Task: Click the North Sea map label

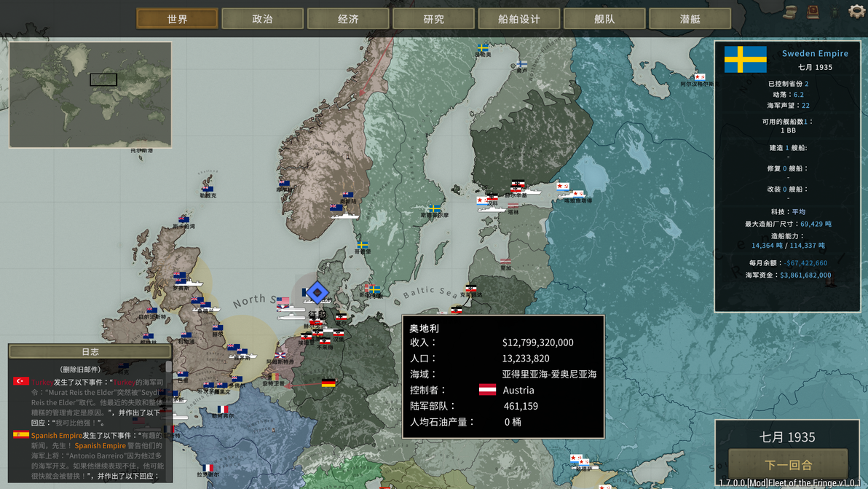Action: pyautogui.click(x=254, y=301)
